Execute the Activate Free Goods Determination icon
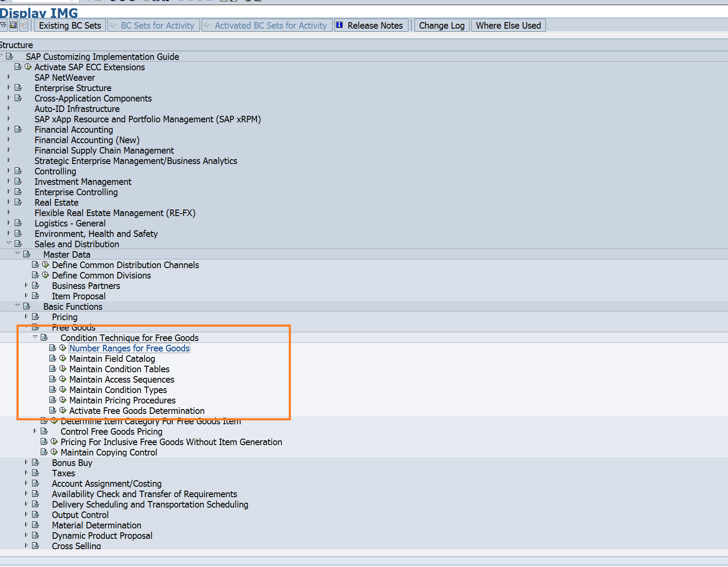The height and width of the screenshot is (567, 728). [x=63, y=410]
